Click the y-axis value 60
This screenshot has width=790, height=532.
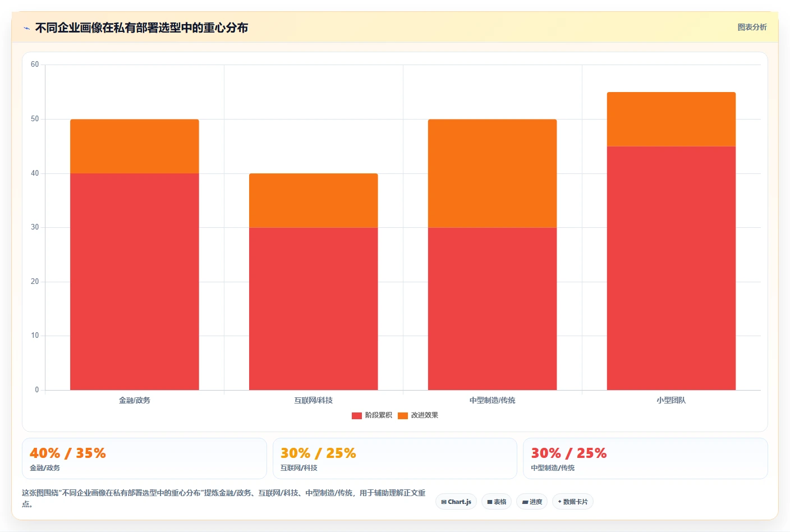35,65
